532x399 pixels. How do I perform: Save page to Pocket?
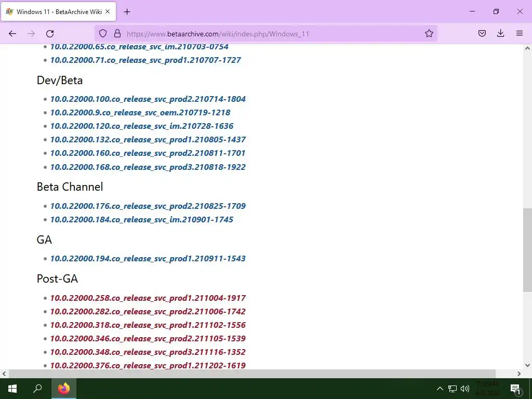[482, 33]
